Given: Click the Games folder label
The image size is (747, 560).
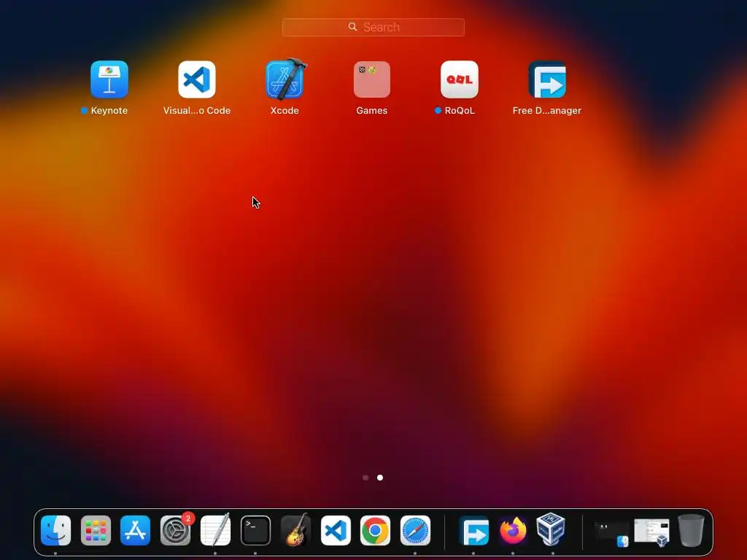Looking at the screenshot, I should (371, 111).
